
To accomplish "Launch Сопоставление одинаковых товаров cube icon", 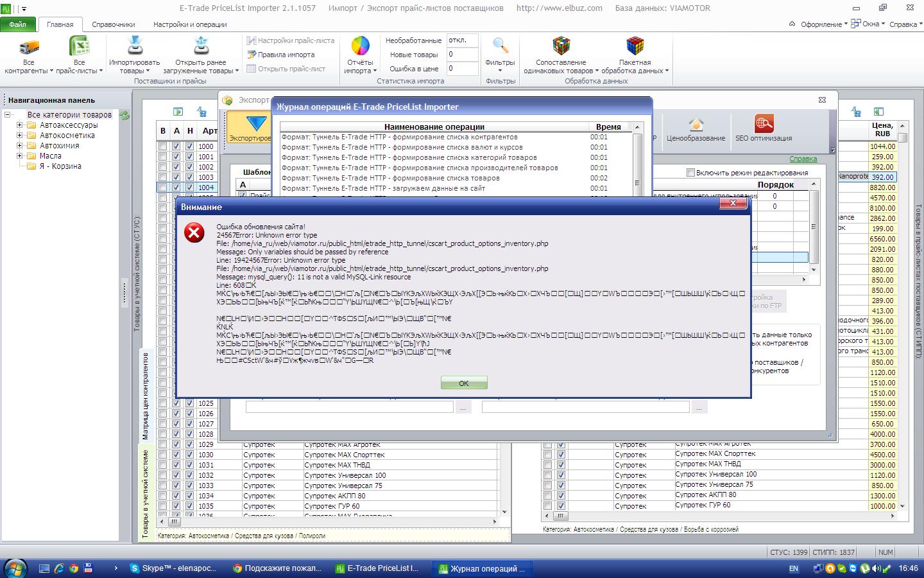I will 561,46.
